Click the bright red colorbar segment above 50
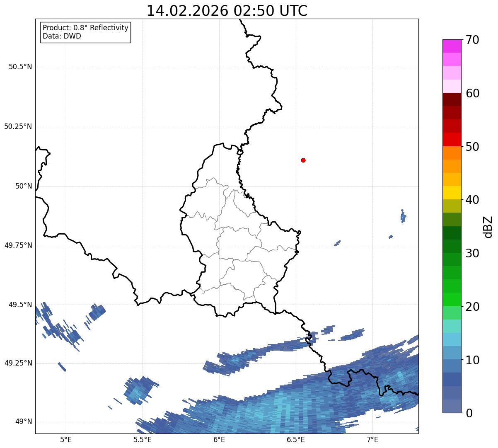 [452, 140]
